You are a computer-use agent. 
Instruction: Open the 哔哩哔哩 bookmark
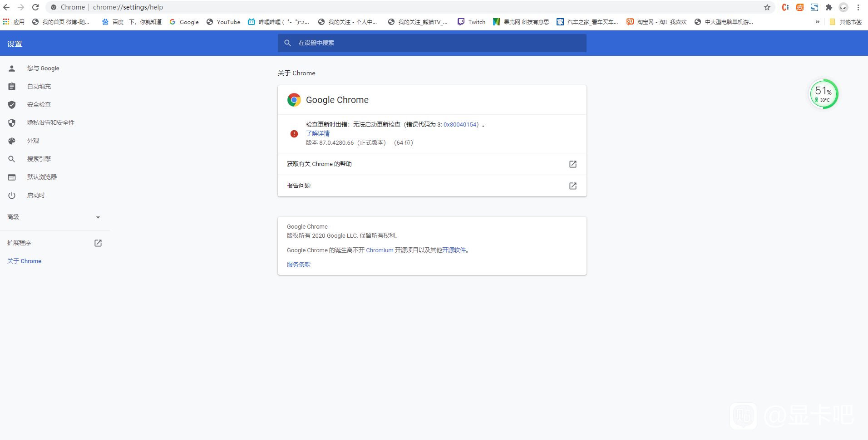coord(278,22)
